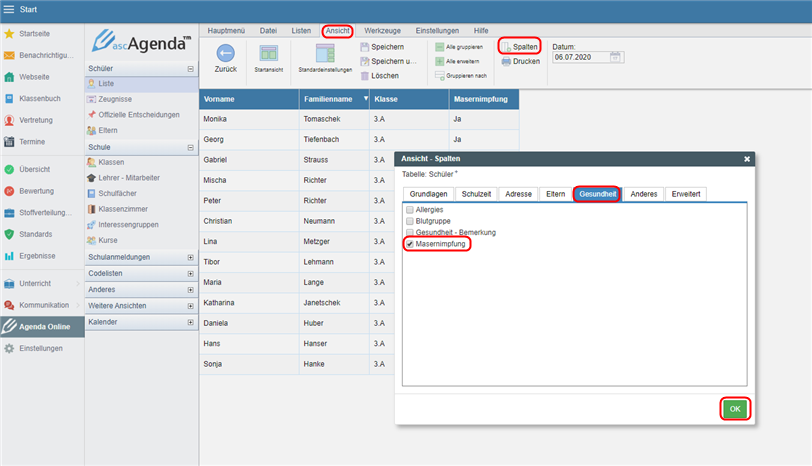Click Alle erweitern toolbar item

pyautogui.click(x=457, y=61)
